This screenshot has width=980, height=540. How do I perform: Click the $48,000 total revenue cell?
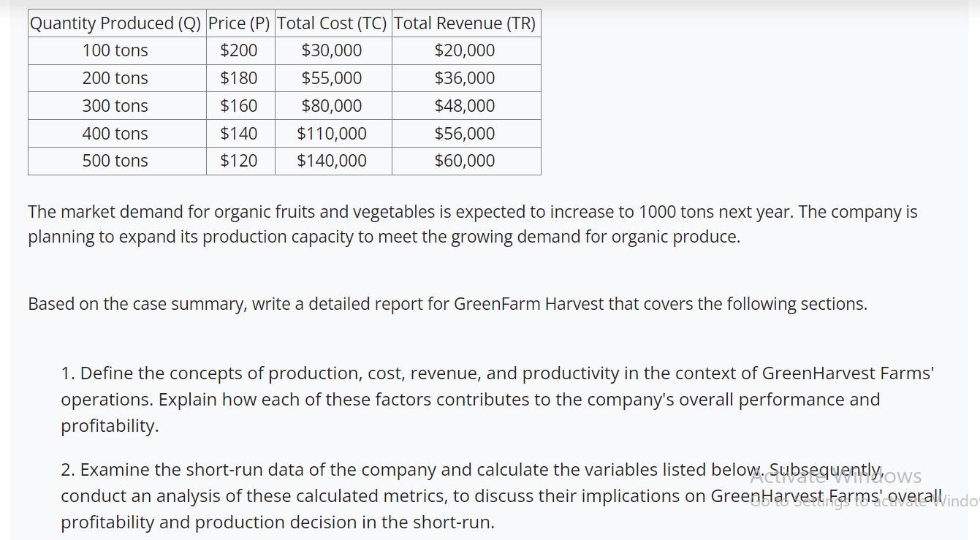pos(465,106)
